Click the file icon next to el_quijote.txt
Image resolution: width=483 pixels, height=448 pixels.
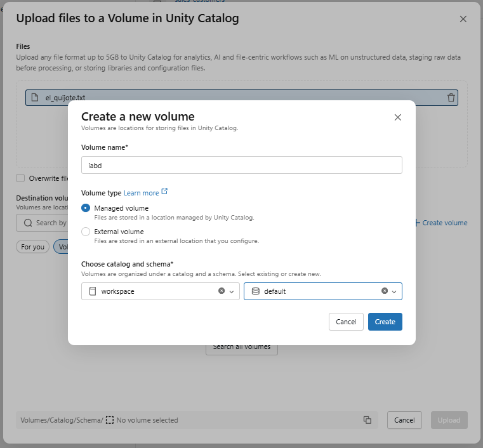[x=35, y=98]
